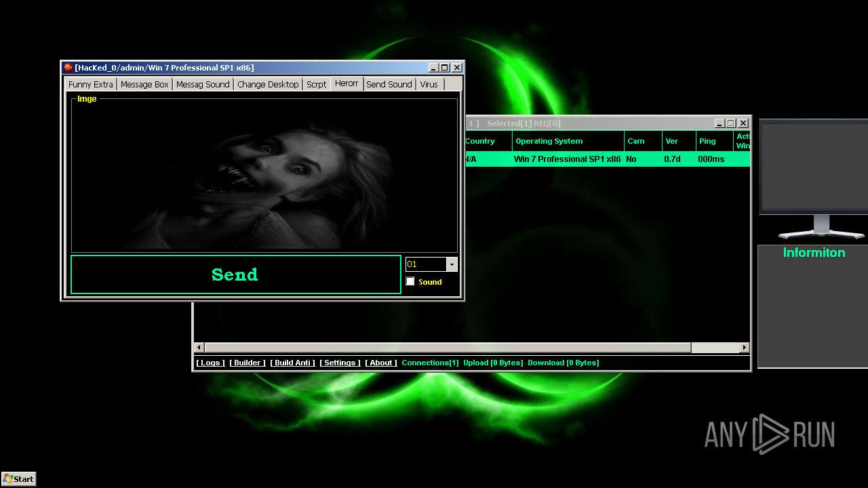Open the Send Sound tab
The width and height of the screenshot is (868, 488).
click(x=389, y=85)
